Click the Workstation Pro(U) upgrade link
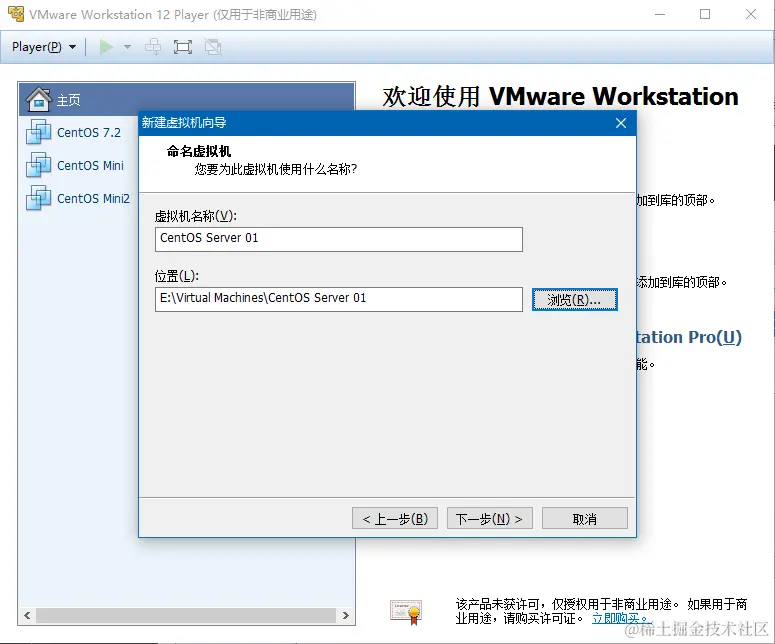 (x=689, y=337)
